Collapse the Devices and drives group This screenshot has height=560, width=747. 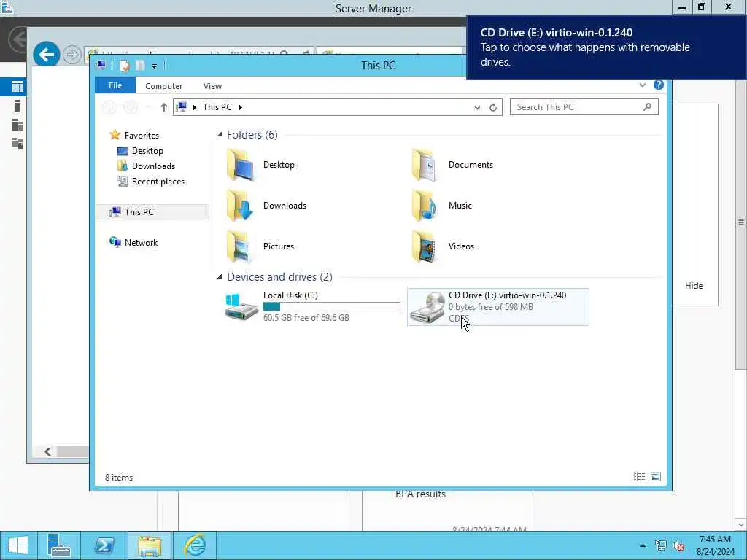coord(220,276)
